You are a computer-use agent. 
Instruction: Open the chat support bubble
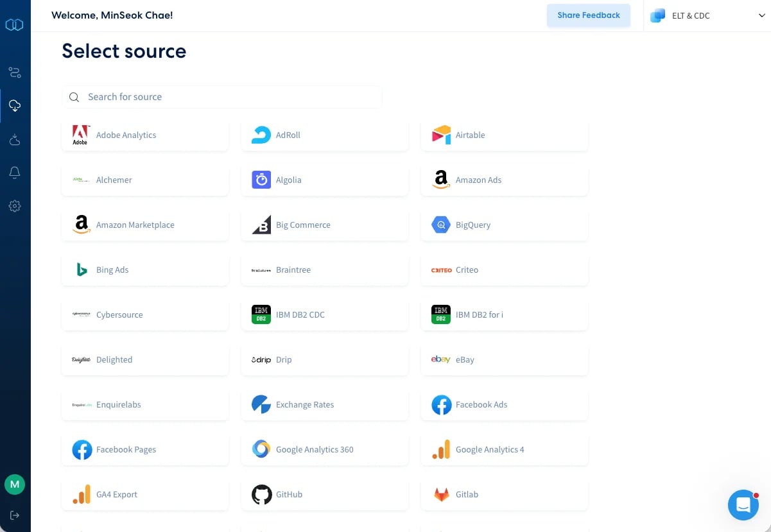click(x=743, y=504)
